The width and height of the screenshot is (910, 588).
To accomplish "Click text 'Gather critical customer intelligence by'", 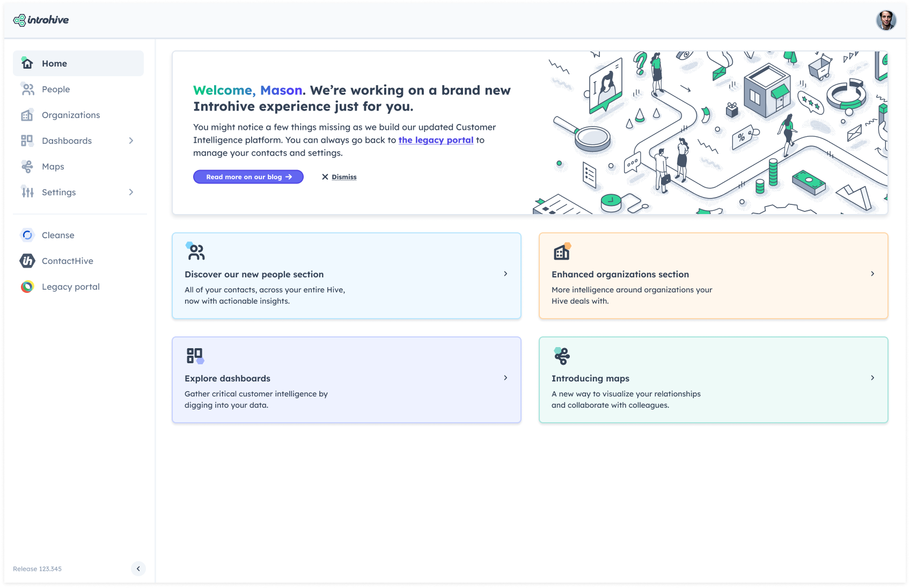I will tap(256, 394).
